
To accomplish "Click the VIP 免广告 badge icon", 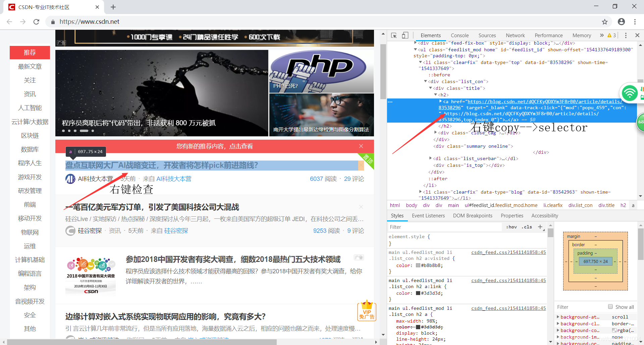I will (x=367, y=310).
